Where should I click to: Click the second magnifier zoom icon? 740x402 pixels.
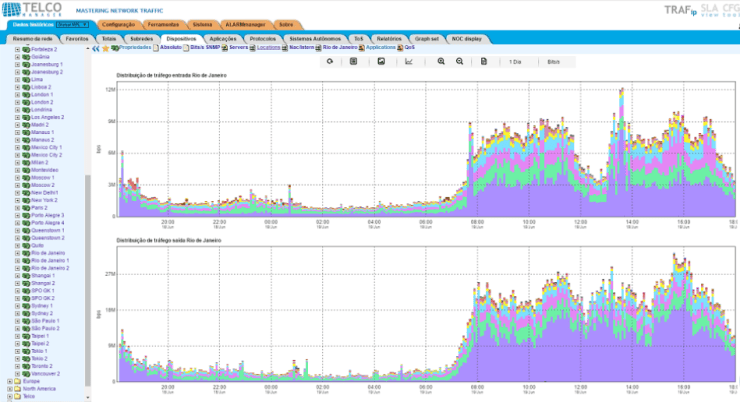459,61
